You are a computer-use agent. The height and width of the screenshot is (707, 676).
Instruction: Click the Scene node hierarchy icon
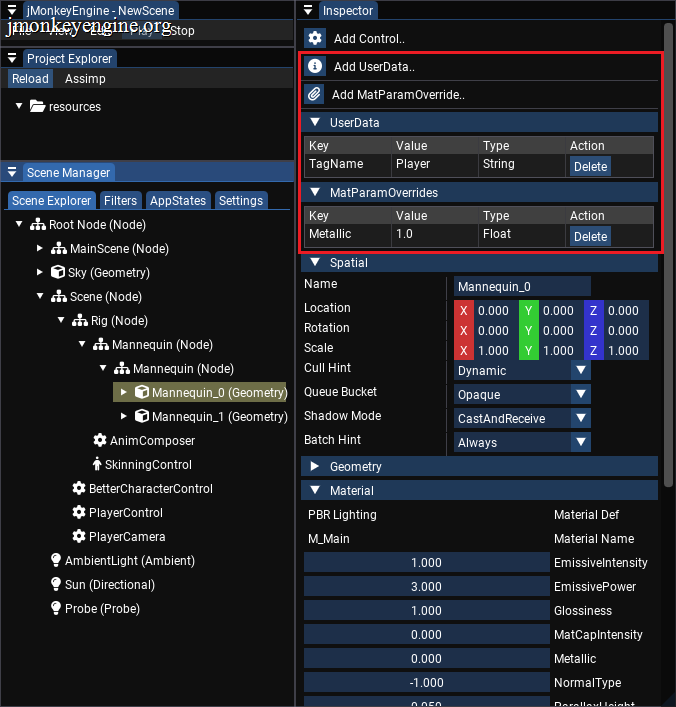click(x=59, y=296)
